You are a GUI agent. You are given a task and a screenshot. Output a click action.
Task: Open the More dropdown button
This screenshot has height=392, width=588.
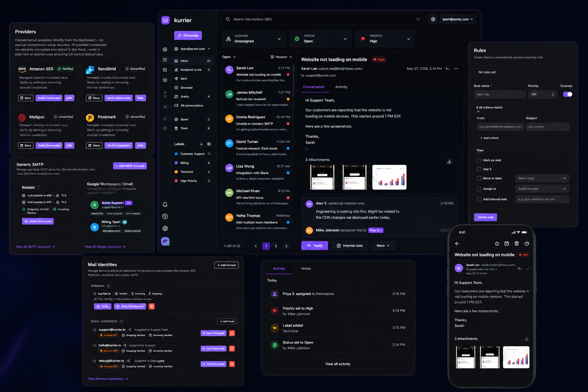click(x=383, y=246)
